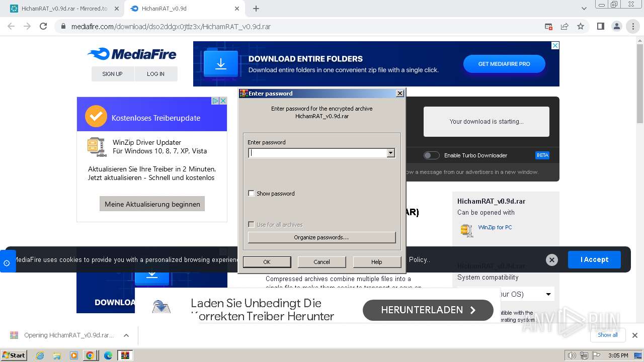The image size is (644, 362).
Task: Click Meine Aktualisierung beginnen button
Action: (x=152, y=204)
